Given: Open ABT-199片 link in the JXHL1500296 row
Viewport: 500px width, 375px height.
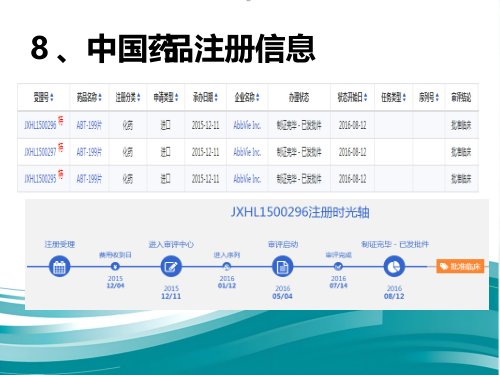Looking at the screenshot, I should [x=89, y=125].
